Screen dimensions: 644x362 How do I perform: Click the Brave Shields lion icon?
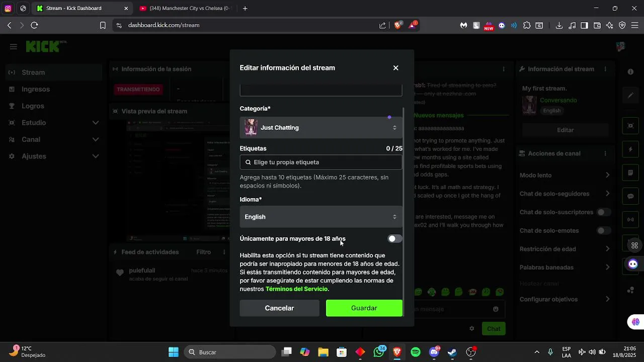click(x=397, y=25)
